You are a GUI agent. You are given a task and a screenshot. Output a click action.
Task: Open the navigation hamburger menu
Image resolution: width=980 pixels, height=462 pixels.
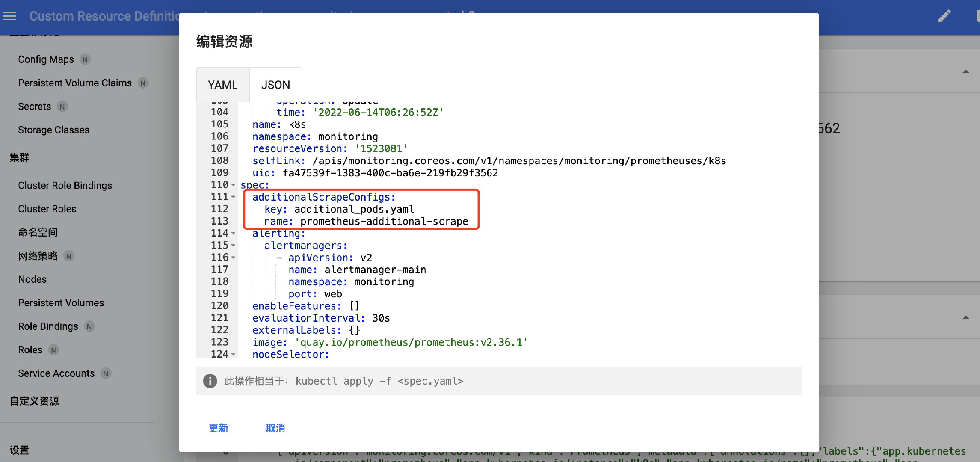pyautogui.click(x=9, y=16)
